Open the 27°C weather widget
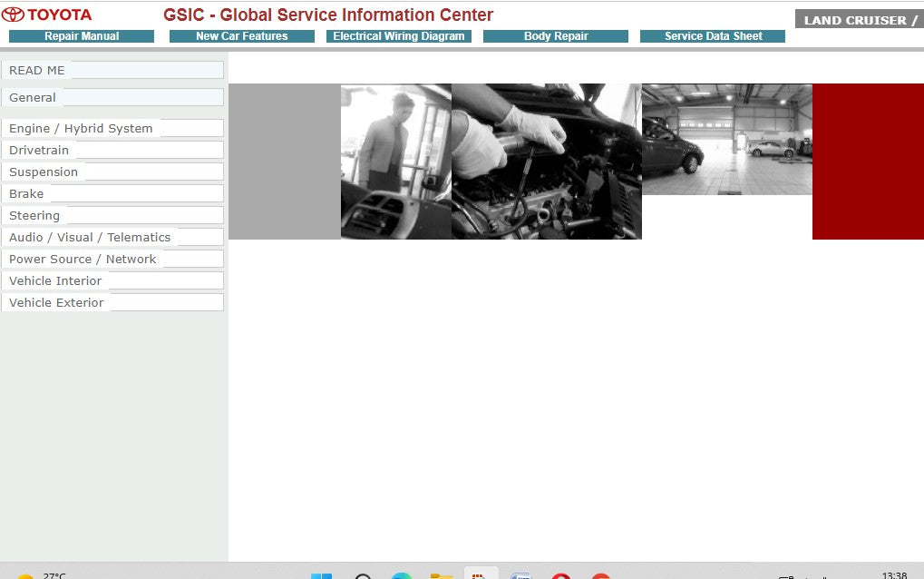The height and width of the screenshot is (579, 924). (x=41, y=575)
